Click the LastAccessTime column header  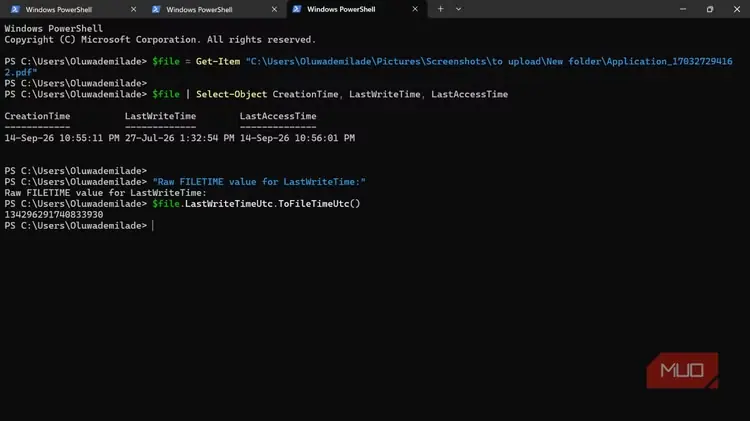(x=278, y=116)
